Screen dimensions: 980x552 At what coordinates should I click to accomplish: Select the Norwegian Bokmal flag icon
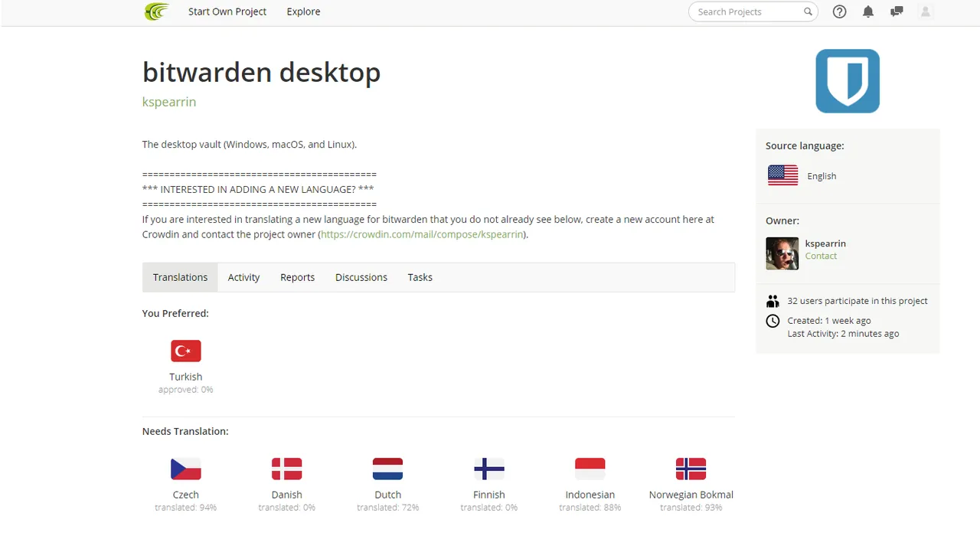pos(691,469)
